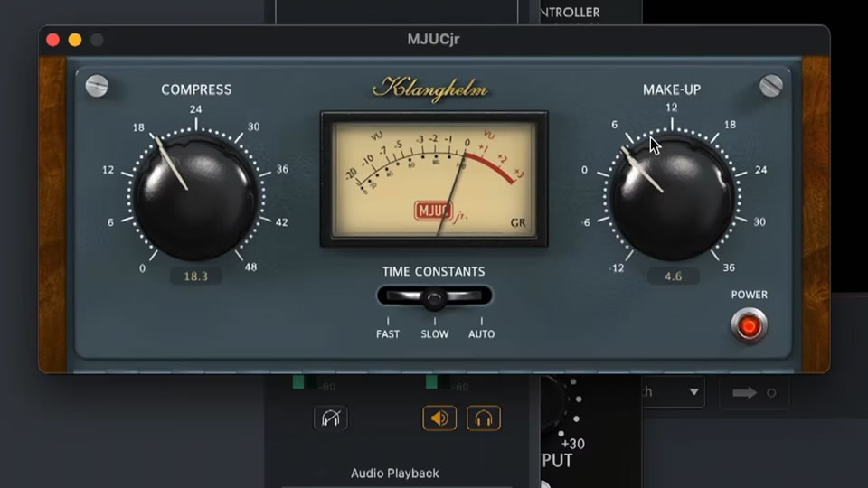Click the 12 mark on MAKE-UP dial

[x=672, y=108]
